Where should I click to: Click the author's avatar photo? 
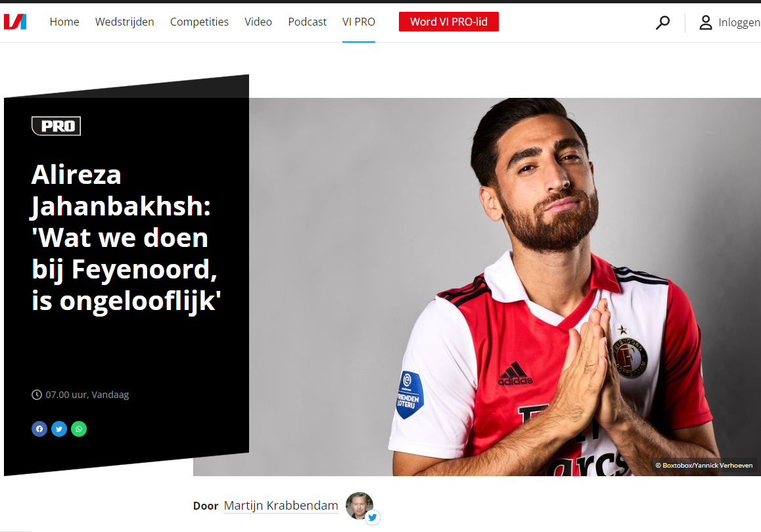[x=359, y=505]
